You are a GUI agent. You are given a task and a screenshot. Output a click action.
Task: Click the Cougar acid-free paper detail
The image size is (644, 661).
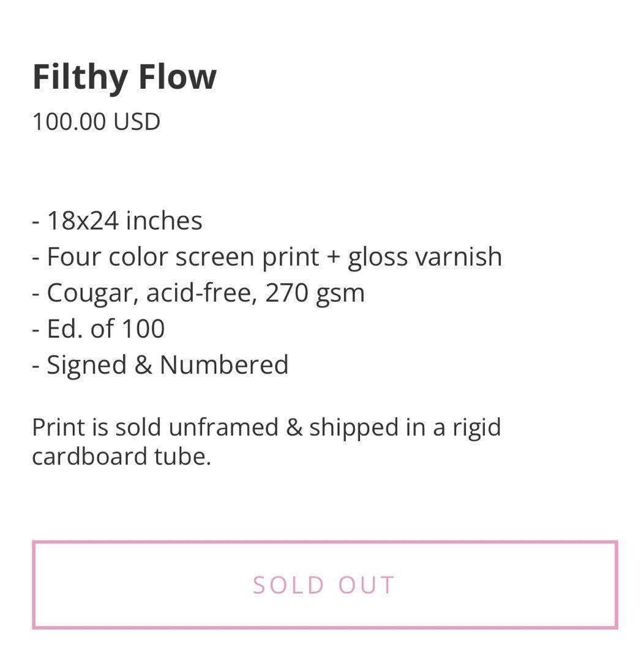tap(198, 292)
